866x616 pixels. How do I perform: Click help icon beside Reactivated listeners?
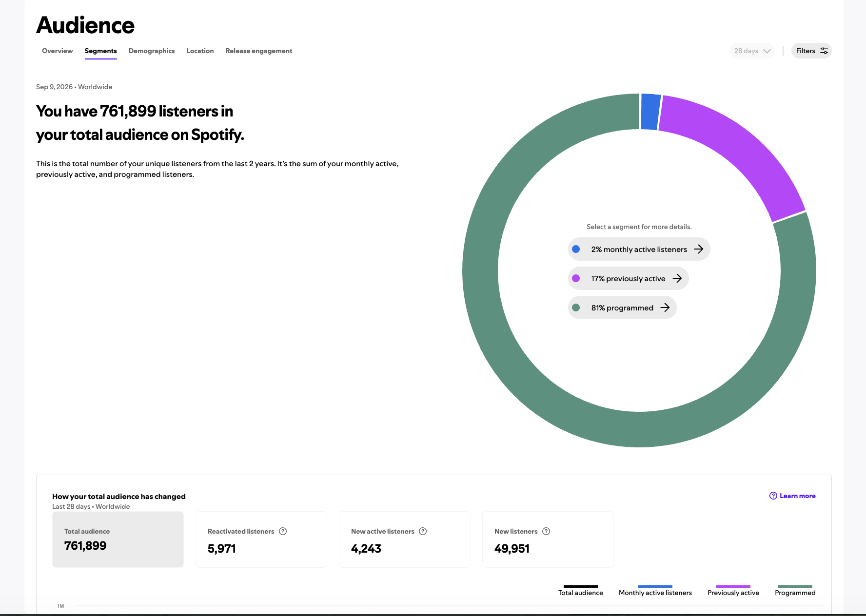[283, 531]
